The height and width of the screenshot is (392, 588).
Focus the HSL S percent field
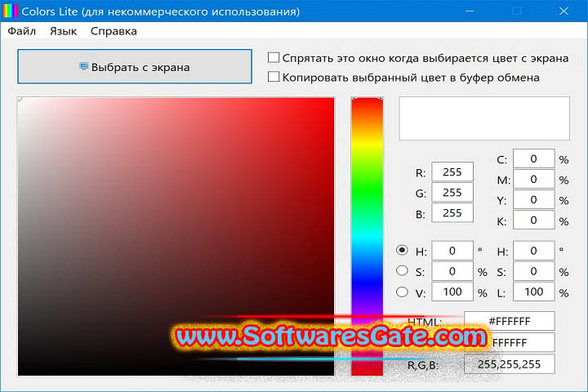click(x=533, y=271)
